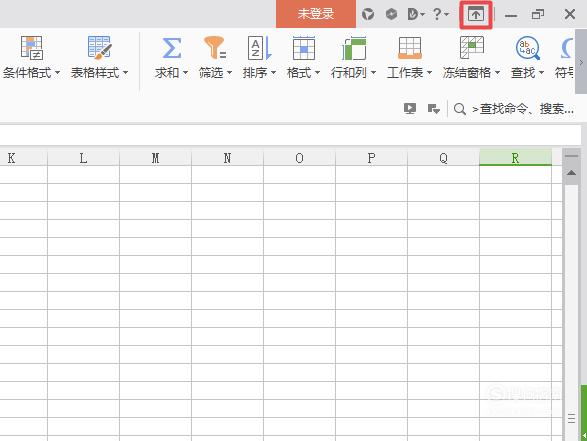Image resolution: width=587 pixels, height=441 pixels.
Task: Open the help menu dropdown arrow
Action: pos(446,15)
